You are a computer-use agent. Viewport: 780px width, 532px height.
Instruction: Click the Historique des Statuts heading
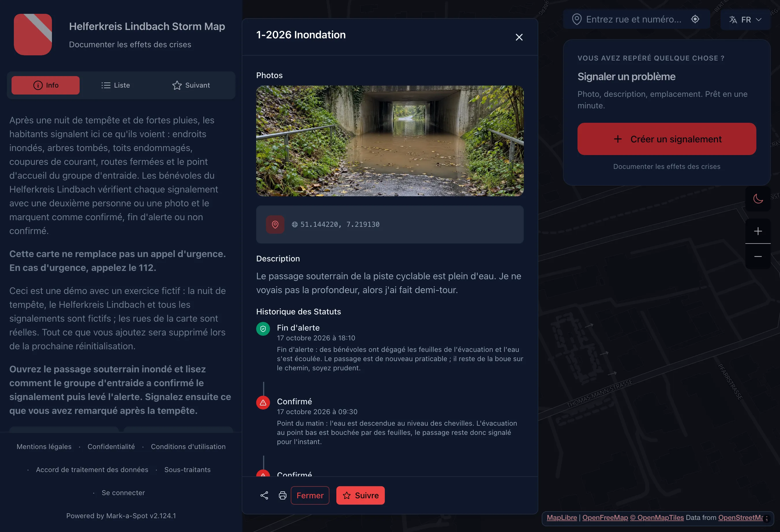click(x=298, y=312)
